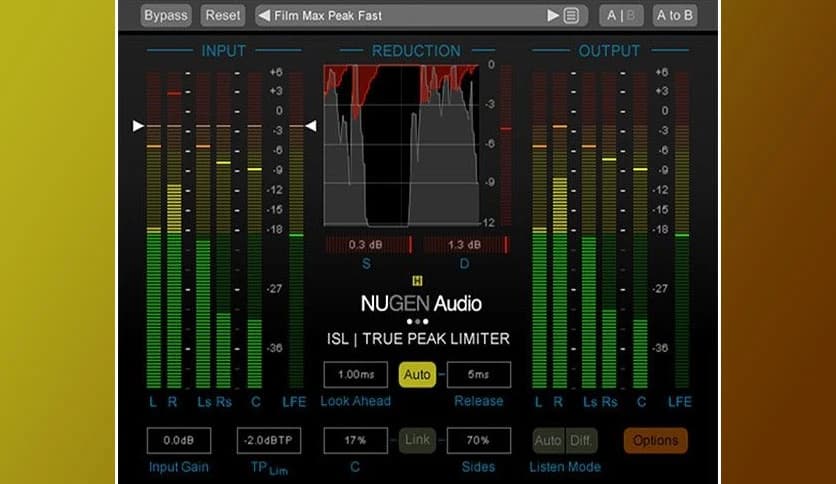
Task: Click the gain reduction history graph
Action: (x=401, y=145)
